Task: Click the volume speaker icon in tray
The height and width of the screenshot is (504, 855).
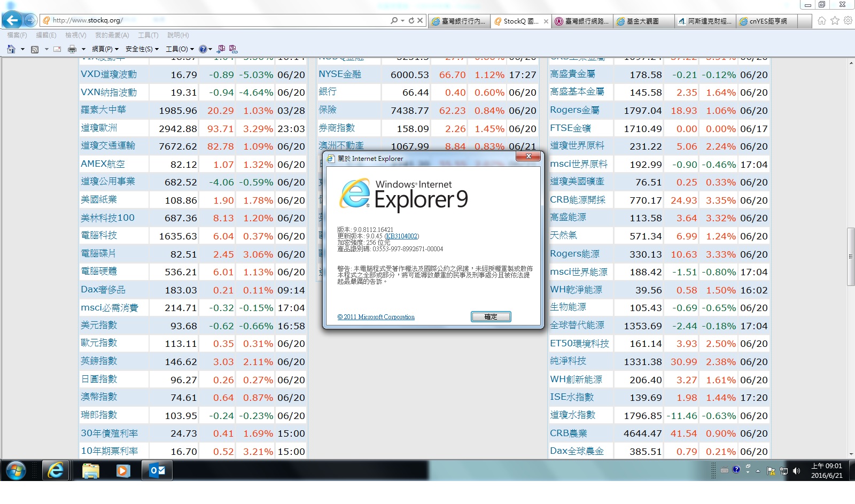Action: (796, 470)
